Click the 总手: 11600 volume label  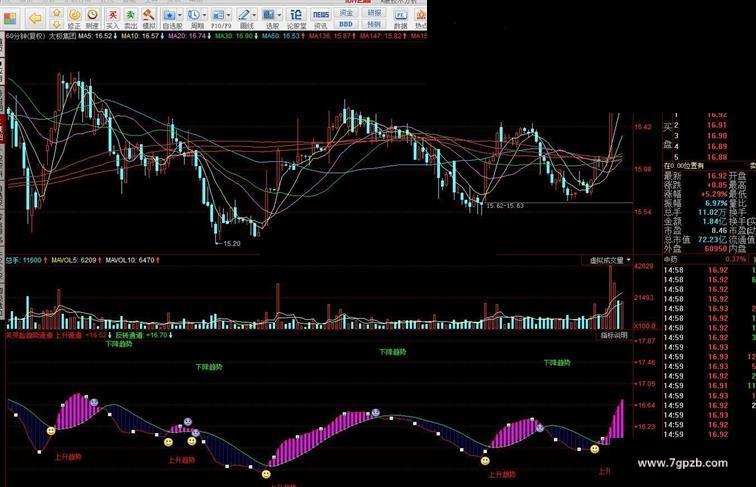(26, 260)
